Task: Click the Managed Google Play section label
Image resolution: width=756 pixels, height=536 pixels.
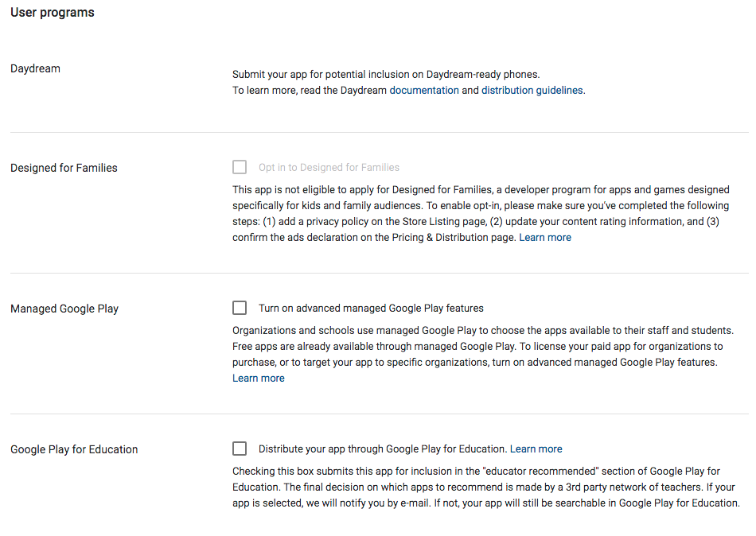Action: pyautogui.click(x=64, y=309)
